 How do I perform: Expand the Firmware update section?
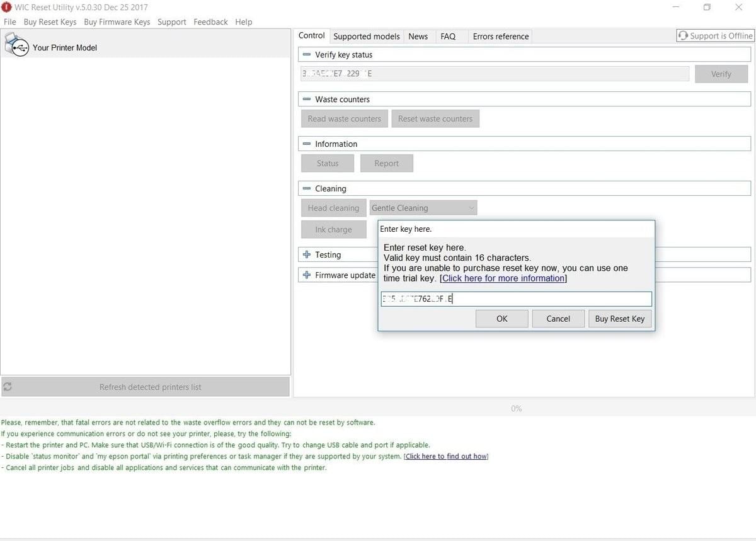click(307, 275)
